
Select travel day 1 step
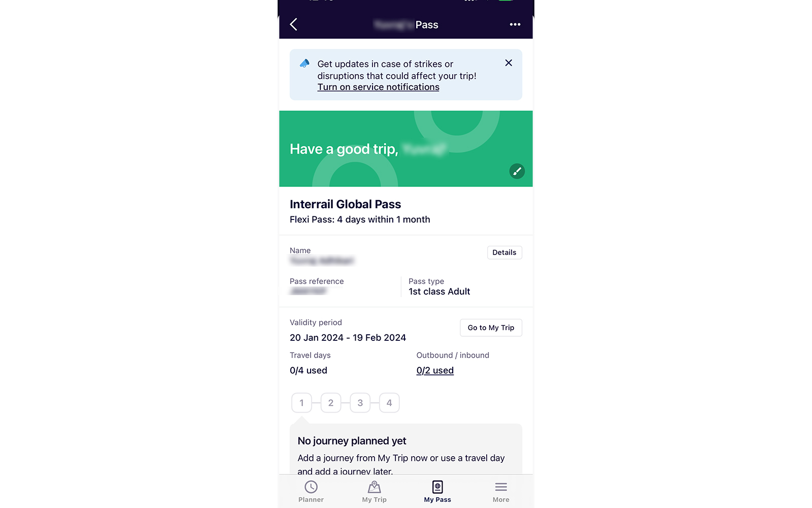click(301, 402)
